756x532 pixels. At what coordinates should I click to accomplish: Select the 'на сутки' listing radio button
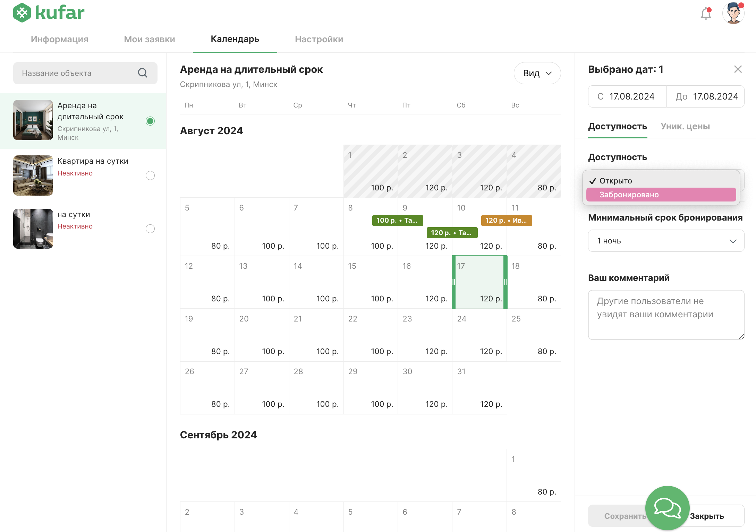pos(150,229)
